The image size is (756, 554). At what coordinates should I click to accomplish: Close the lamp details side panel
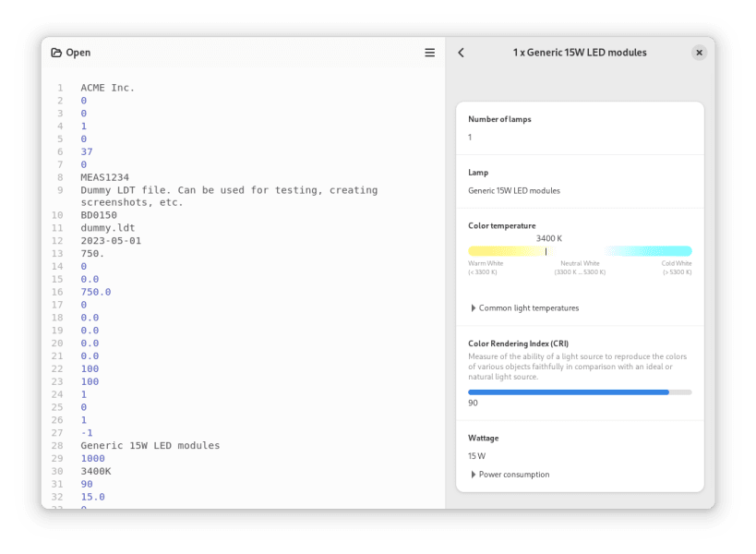(699, 53)
